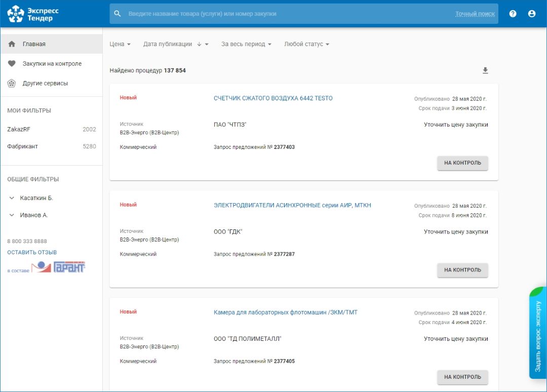Open the СЧЕТЧИК СЖАТОГО ВОЗДУХА 6442 TESTO tender
The image size is (547, 392).
pyautogui.click(x=273, y=98)
